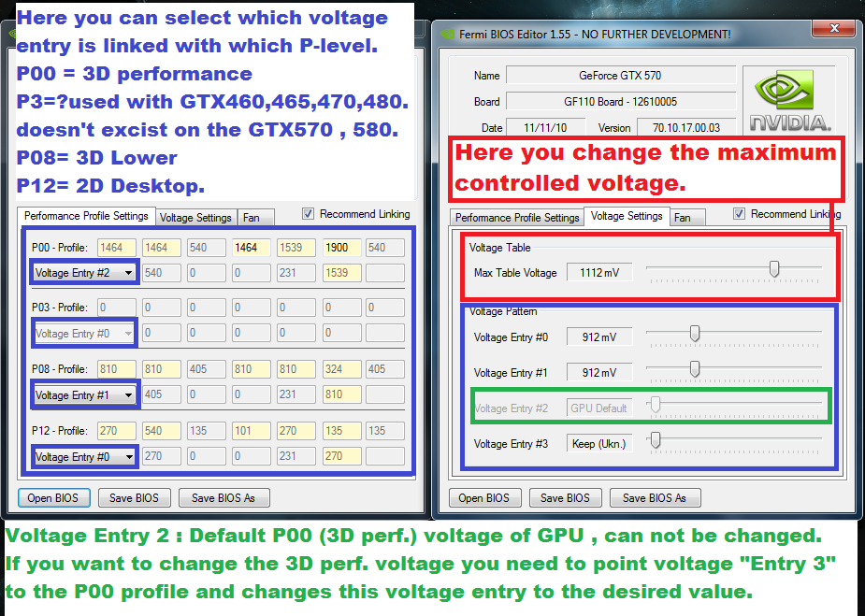Choose Save BIOS As in the right window
The height and width of the screenshot is (616, 865).
point(655,498)
